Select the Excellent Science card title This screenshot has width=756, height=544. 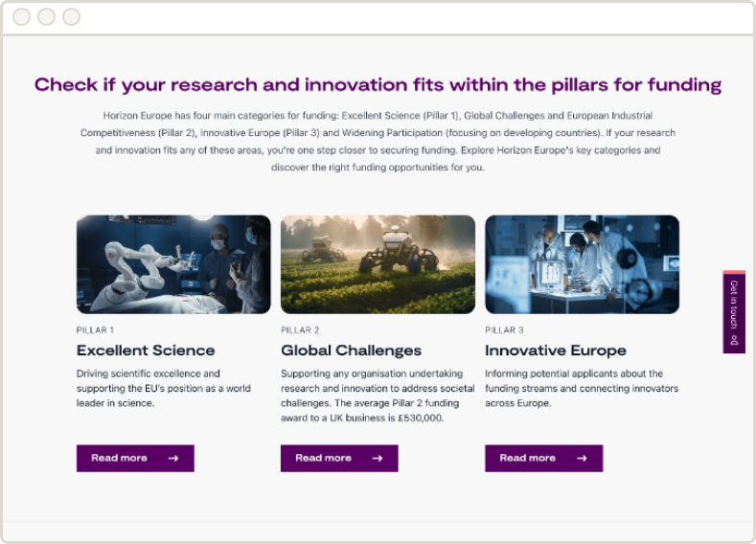click(146, 351)
